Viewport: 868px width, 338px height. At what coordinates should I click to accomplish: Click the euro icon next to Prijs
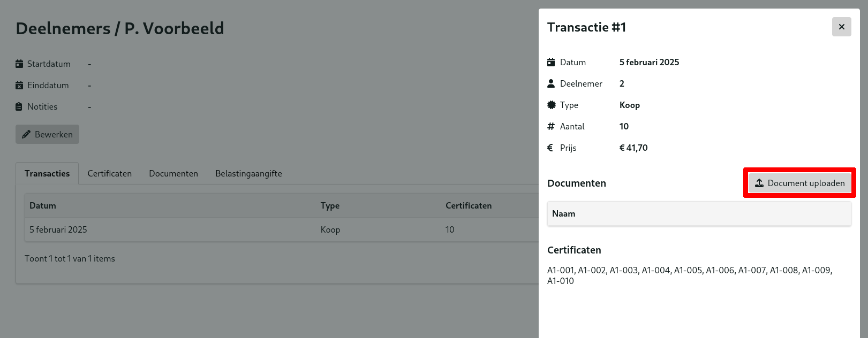coord(550,148)
